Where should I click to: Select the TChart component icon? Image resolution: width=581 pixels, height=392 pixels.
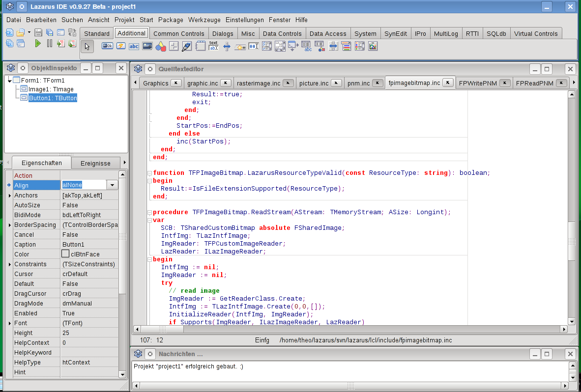coord(373,46)
